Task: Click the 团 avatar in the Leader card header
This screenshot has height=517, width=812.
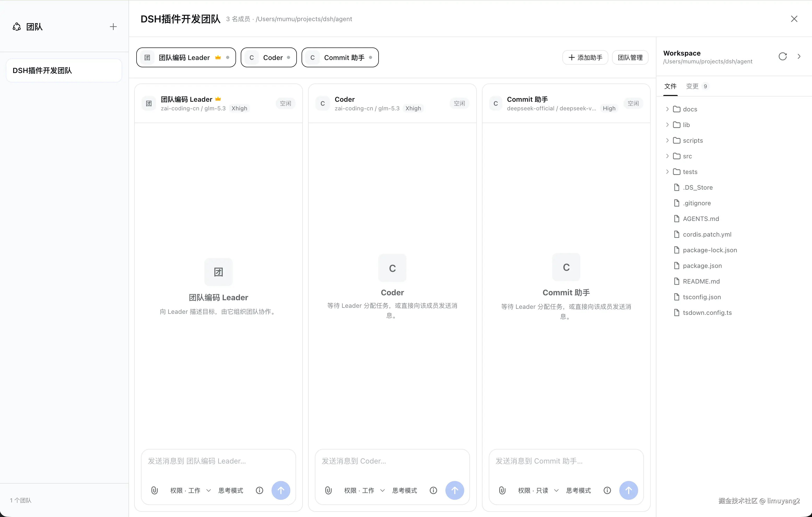Action: [x=149, y=103]
